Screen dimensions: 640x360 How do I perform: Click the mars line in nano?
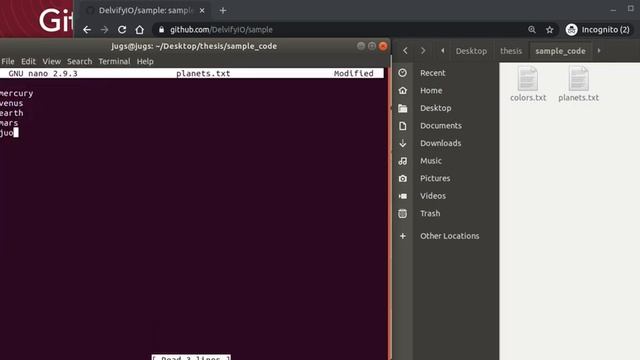coord(9,123)
